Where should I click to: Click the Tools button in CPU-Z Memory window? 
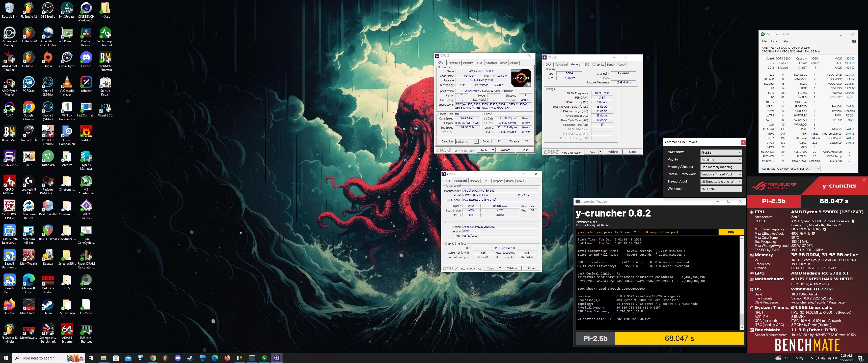click(591, 152)
